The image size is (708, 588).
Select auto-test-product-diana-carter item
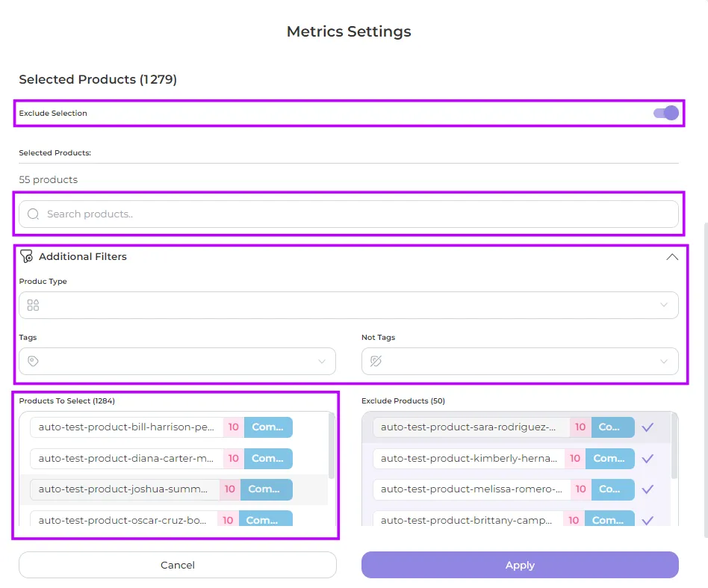pyautogui.click(x=127, y=458)
